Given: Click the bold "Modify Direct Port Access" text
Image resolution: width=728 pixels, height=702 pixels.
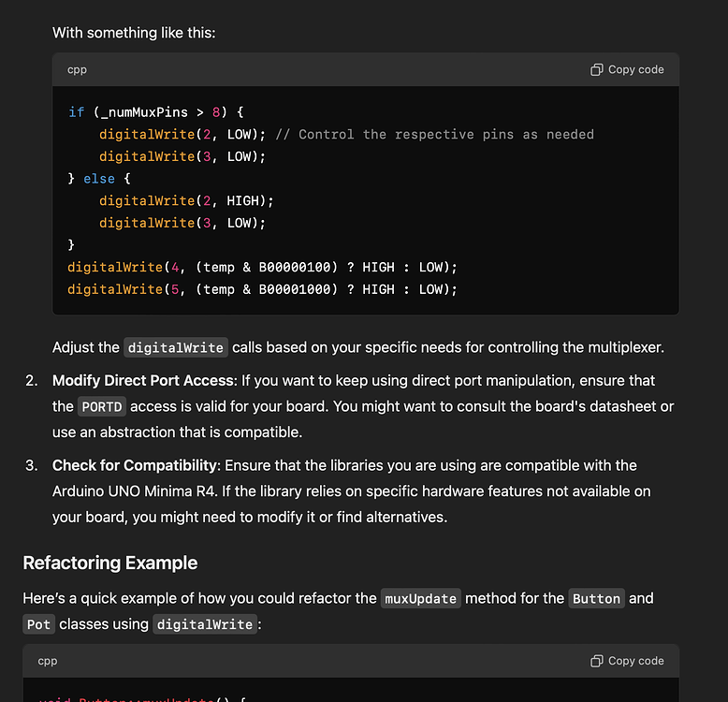Looking at the screenshot, I should coord(142,381).
